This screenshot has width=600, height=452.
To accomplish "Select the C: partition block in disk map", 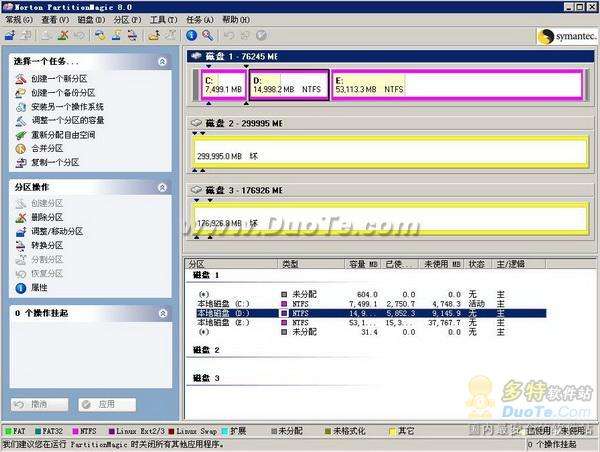I will coord(223,85).
